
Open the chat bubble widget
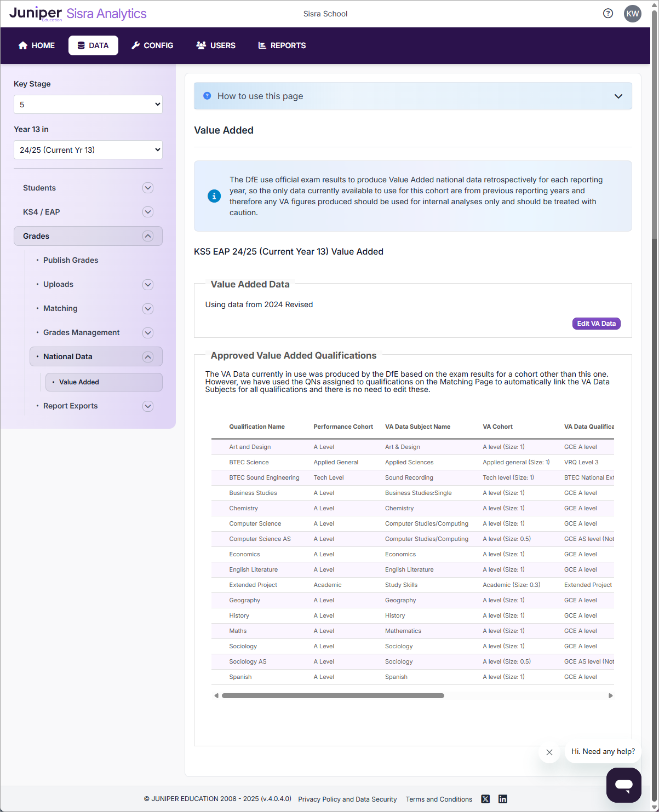click(624, 785)
